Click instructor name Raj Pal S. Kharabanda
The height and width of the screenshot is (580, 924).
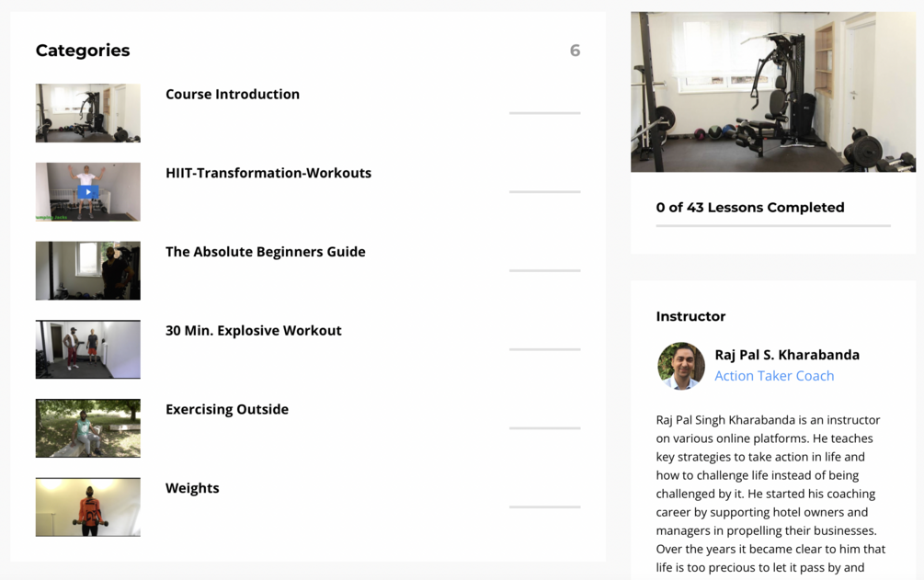click(x=787, y=355)
